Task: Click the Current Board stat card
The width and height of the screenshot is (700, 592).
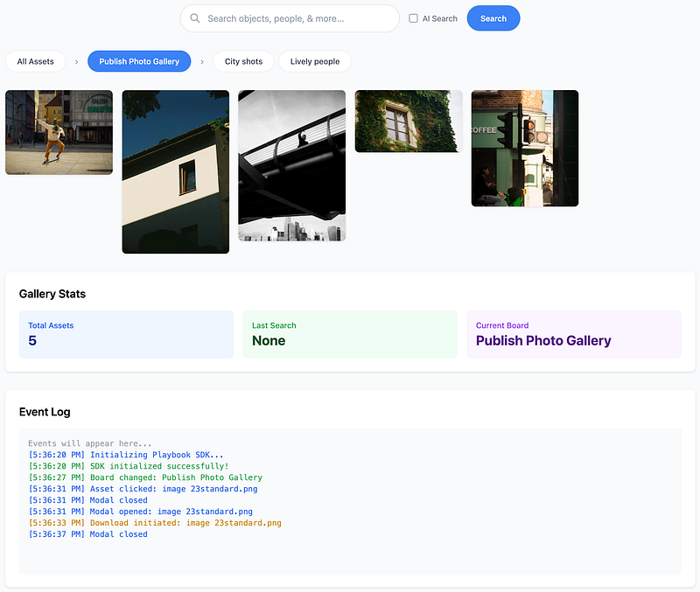Action: pyautogui.click(x=574, y=334)
